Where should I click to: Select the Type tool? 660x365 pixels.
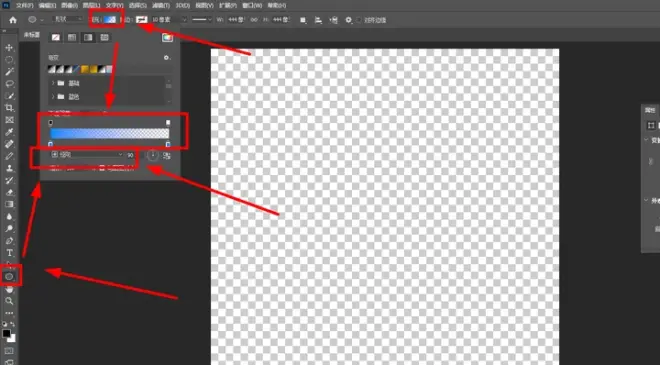pyautogui.click(x=9, y=253)
